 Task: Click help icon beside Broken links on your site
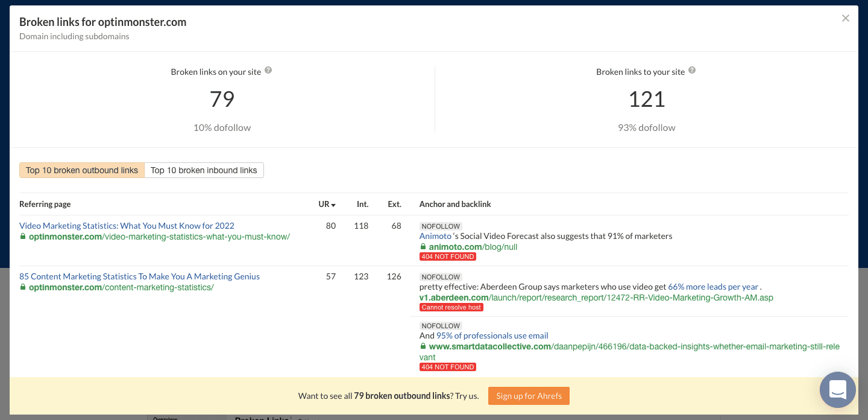268,71
